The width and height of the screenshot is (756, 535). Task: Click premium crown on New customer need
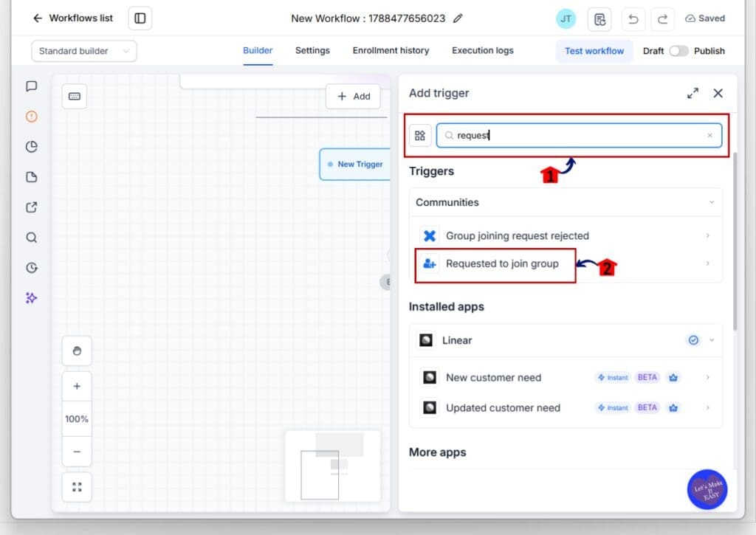tap(673, 377)
